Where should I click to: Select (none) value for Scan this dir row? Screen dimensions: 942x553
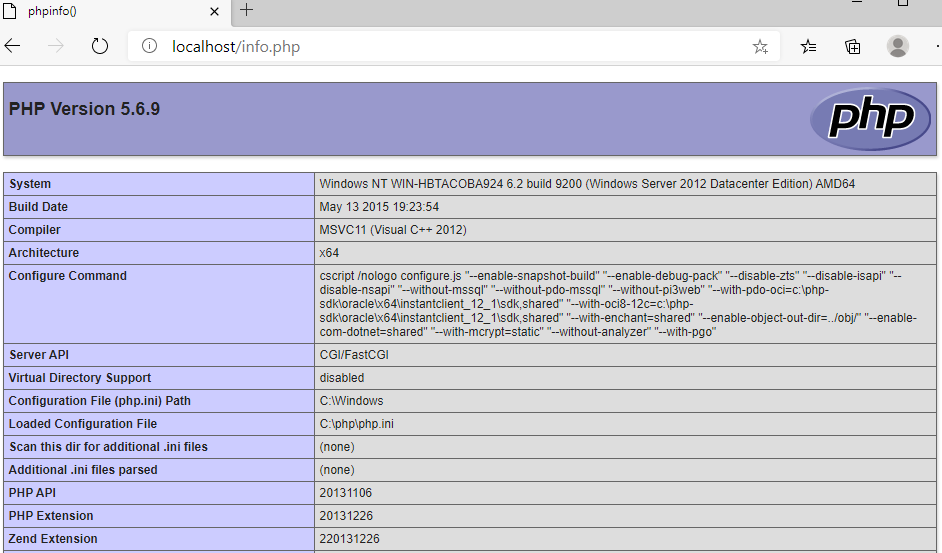(337, 447)
